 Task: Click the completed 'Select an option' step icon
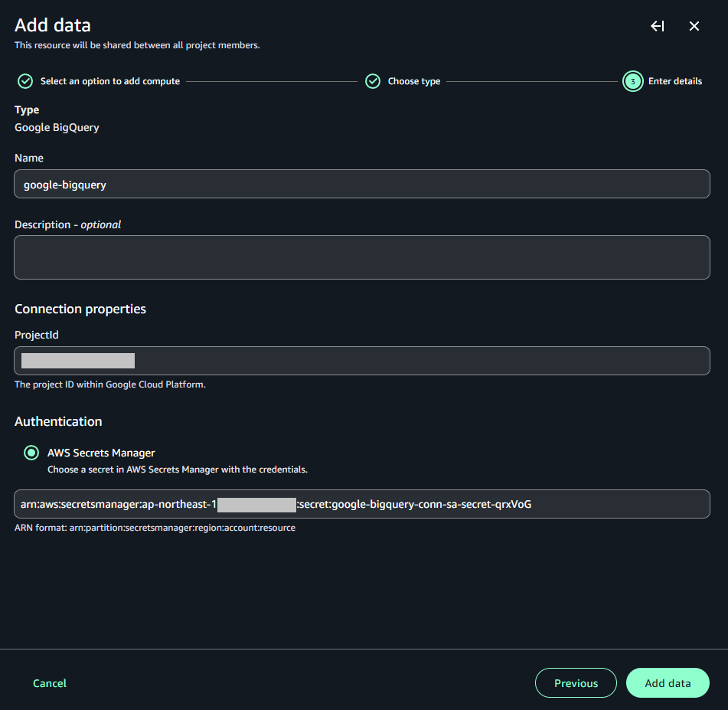[25, 81]
